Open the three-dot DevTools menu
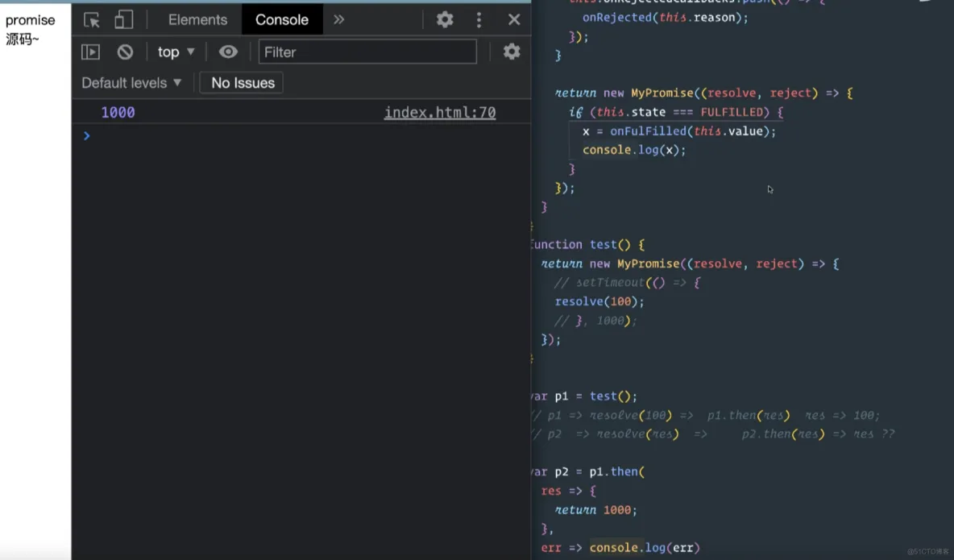 point(479,19)
